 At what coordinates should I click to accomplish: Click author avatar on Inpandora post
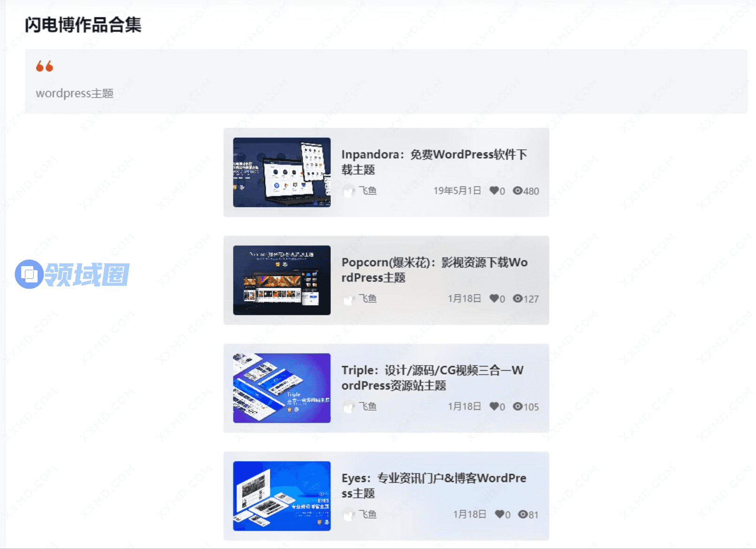pyautogui.click(x=349, y=191)
